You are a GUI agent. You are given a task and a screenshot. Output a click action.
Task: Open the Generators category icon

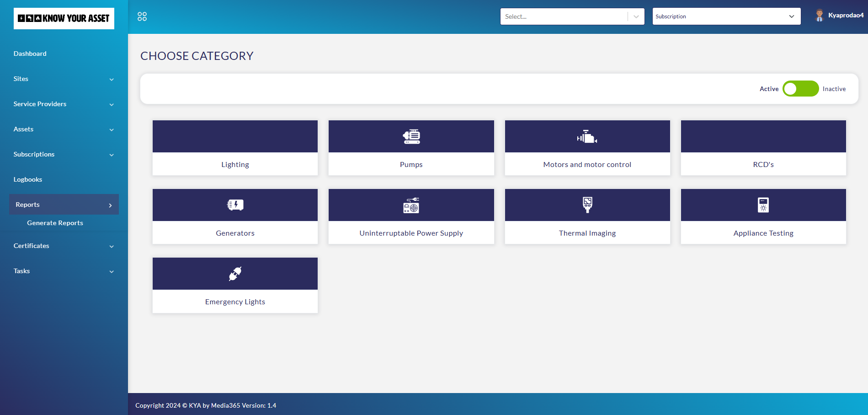click(x=235, y=205)
